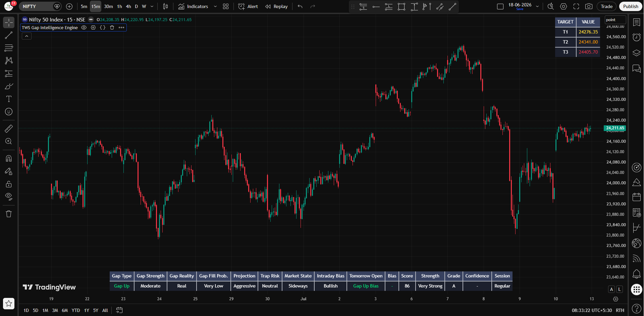Toggle the favorites toolbar star
This screenshot has width=644, height=316.
pyautogui.click(x=9, y=304)
